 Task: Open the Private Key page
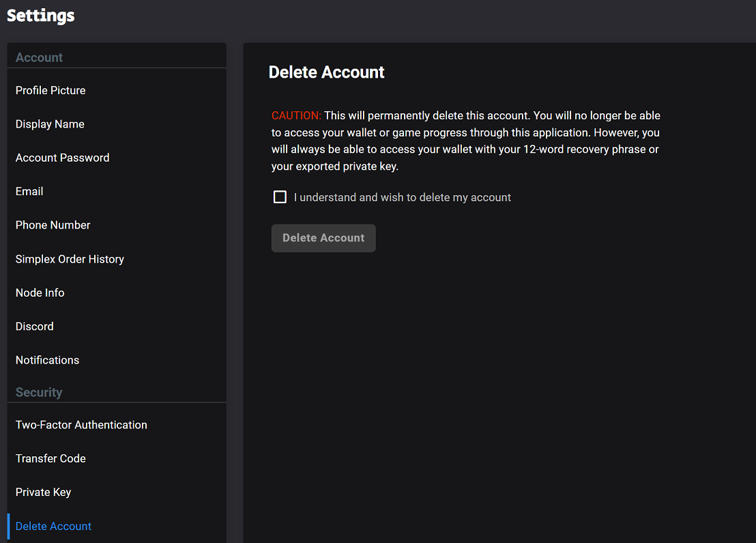[x=117, y=493]
